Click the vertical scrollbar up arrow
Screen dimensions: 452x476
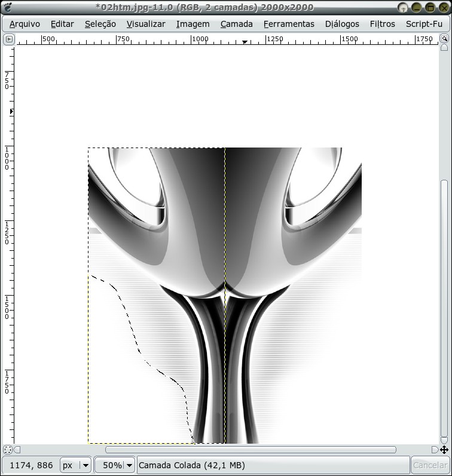pyautogui.click(x=444, y=47)
